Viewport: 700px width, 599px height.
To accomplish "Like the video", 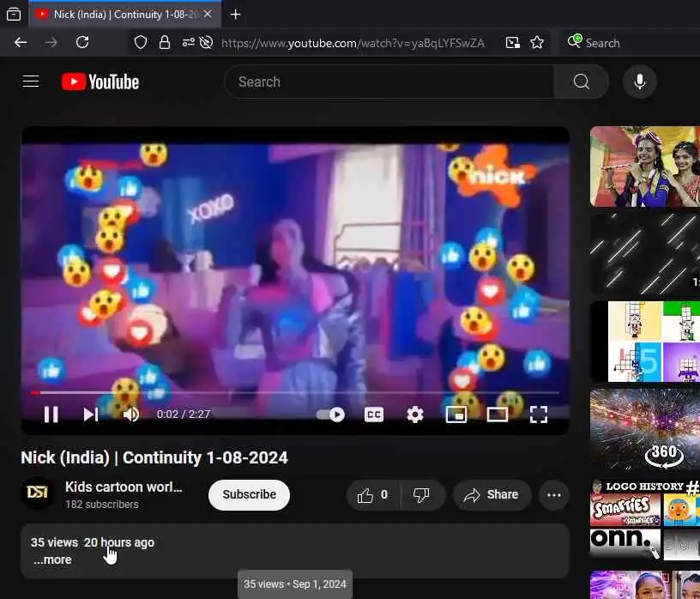I will [x=373, y=495].
